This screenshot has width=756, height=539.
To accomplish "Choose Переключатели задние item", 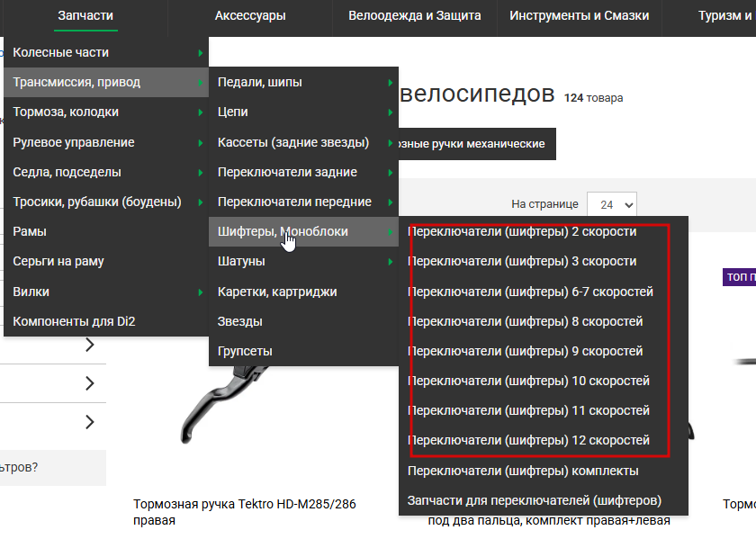I will [x=304, y=172].
